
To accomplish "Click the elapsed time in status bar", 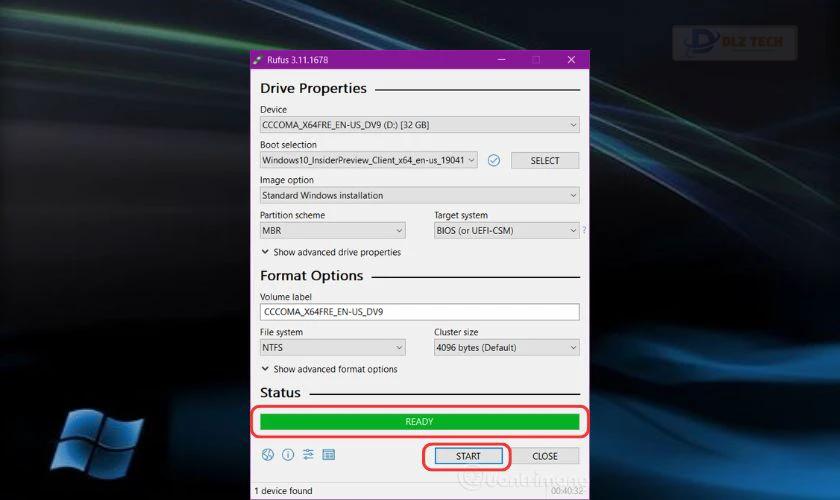I will pos(567,491).
